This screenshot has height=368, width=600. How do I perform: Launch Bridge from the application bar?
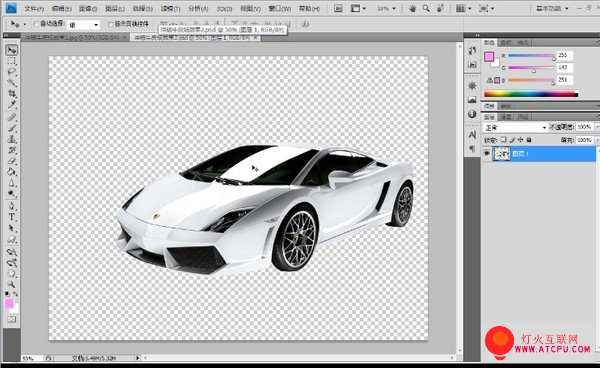click(x=338, y=8)
